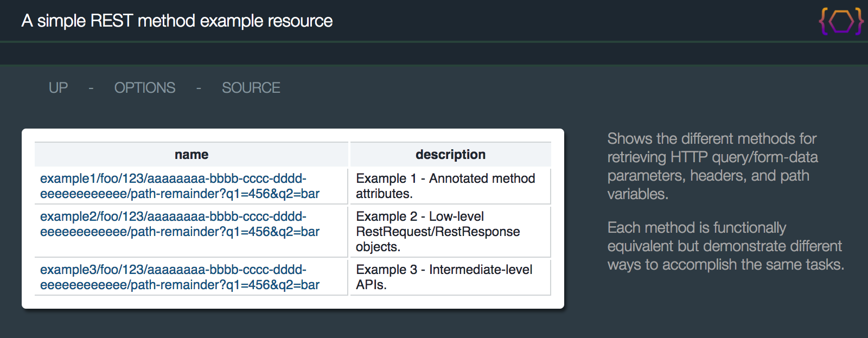View the SOURCE link
Image resolution: width=868 pixels, height=338 pixels.
coord(251,88)
